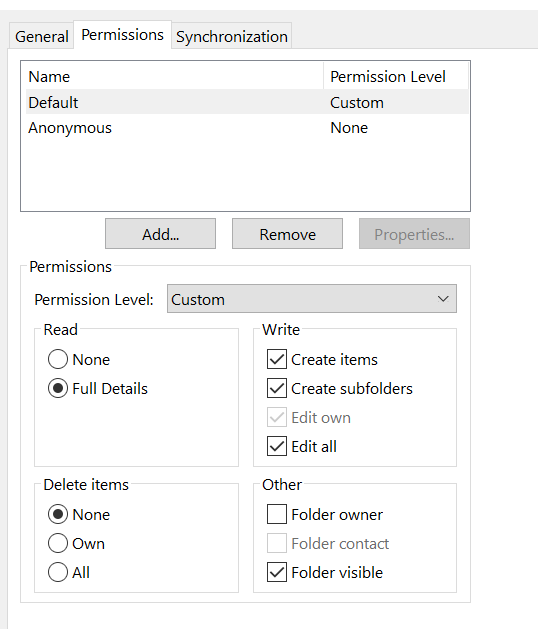Click the Remove button
Viewport: 538px width, 629px height.
pos(287,234)
